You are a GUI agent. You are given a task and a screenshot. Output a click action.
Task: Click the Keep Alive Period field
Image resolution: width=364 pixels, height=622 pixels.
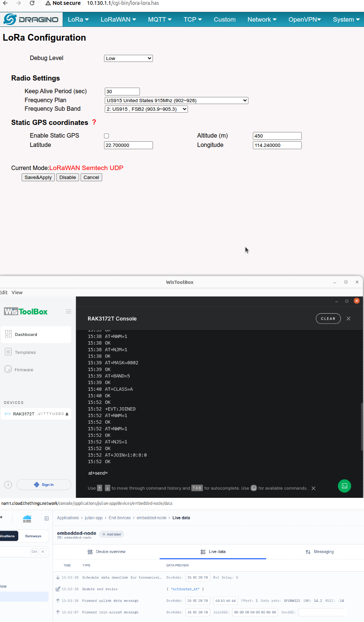122,92
